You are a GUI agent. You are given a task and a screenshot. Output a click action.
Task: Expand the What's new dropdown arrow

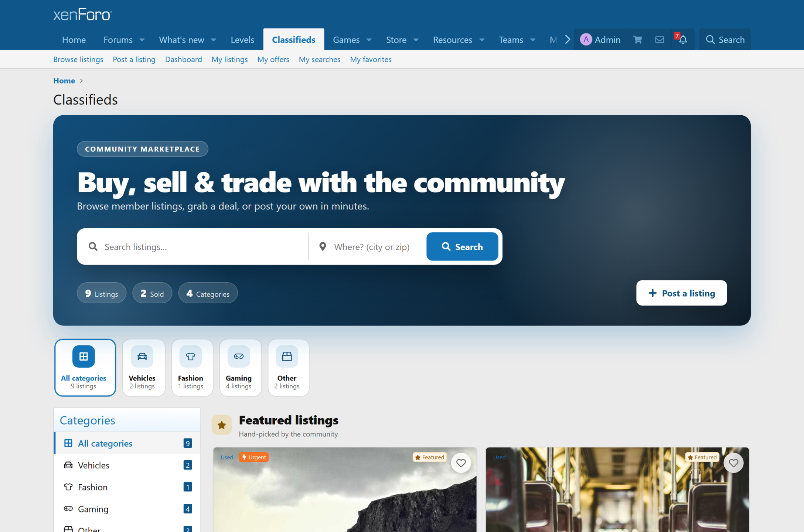click(214, 40)
